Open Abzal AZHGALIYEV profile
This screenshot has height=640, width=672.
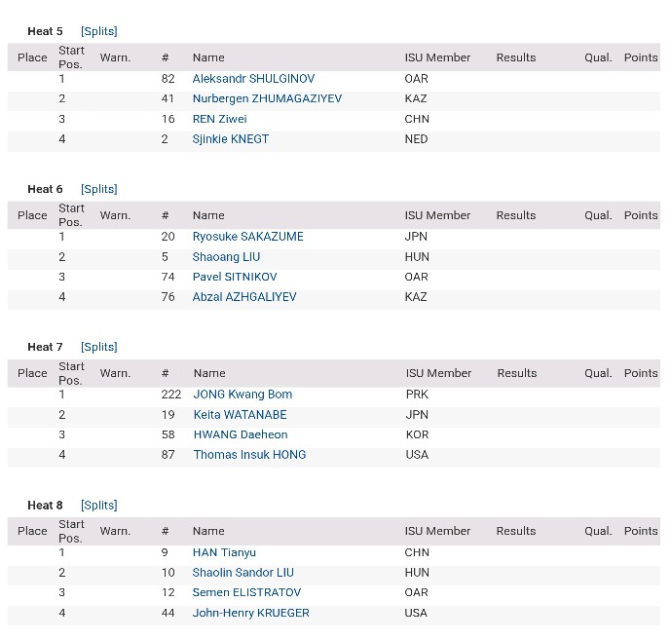tap(244, 297)
